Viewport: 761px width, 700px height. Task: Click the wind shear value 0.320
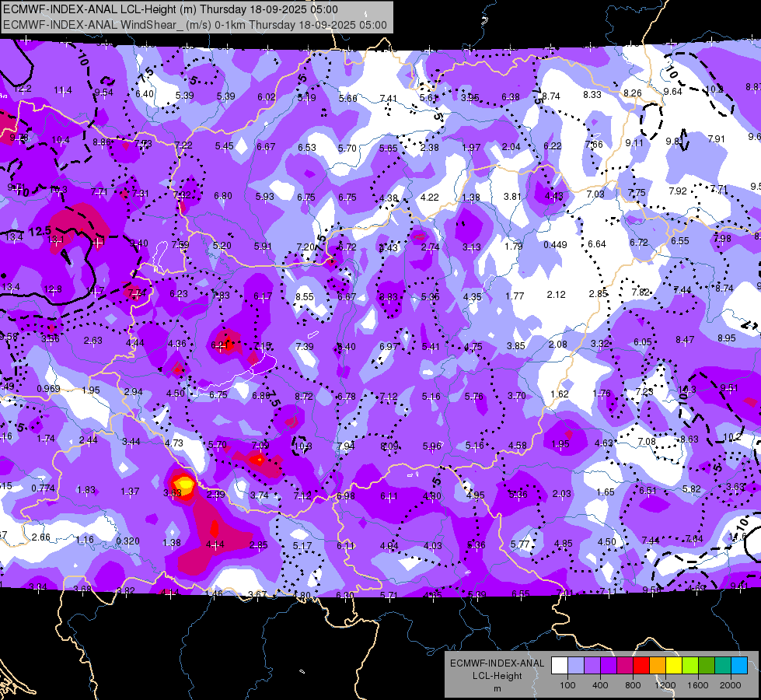coord(128,541)
